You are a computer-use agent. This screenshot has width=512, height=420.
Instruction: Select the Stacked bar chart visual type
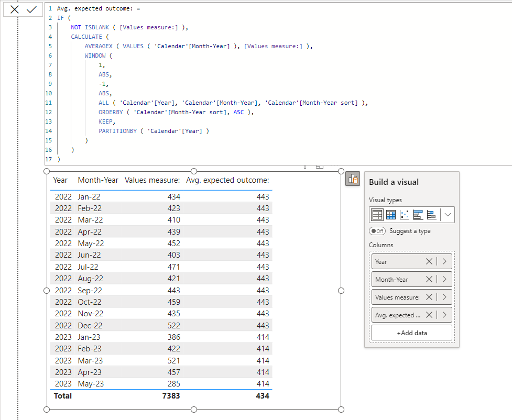[432, 215]
